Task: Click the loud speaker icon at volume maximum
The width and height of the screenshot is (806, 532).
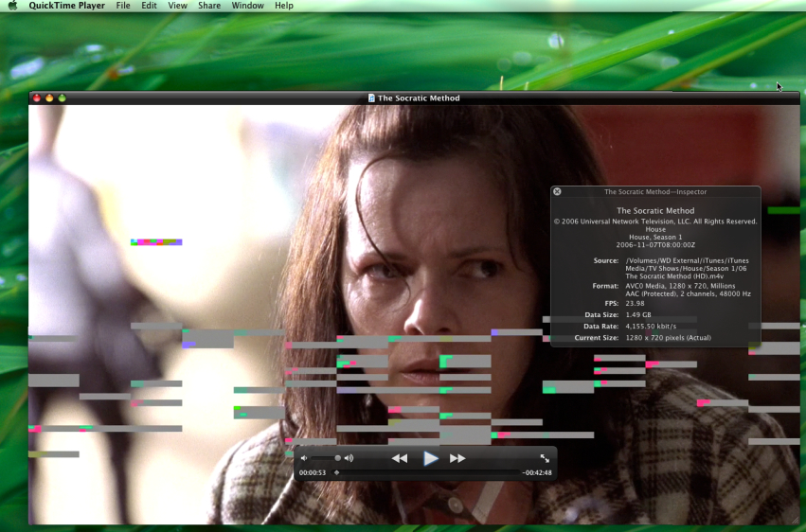Action: (x=349, y=458)
